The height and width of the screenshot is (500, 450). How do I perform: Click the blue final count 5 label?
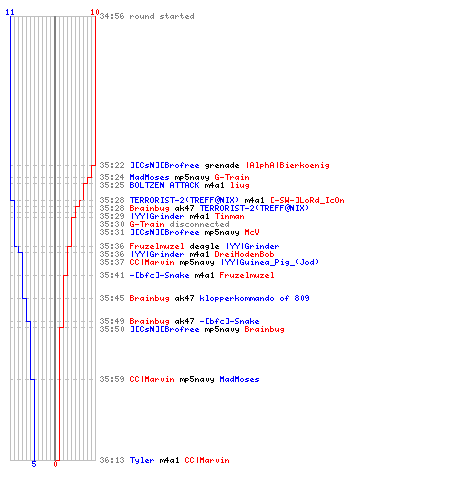[34, 464]
